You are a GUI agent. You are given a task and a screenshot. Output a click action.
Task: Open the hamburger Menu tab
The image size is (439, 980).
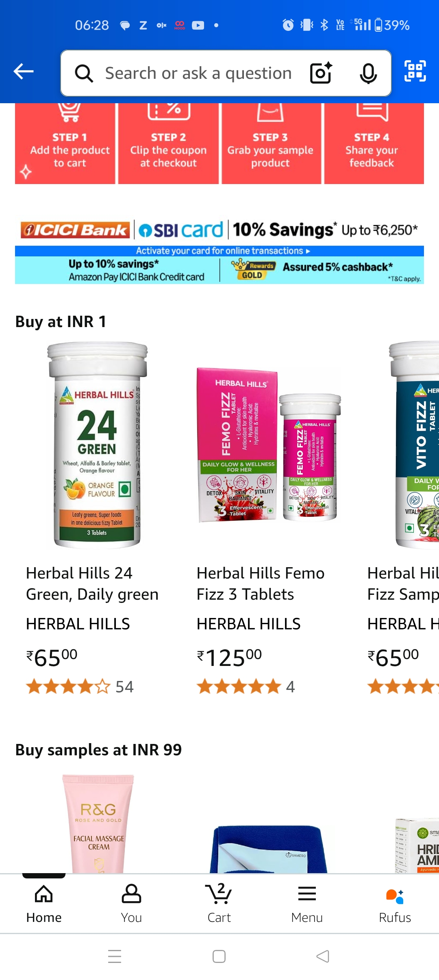307,903
